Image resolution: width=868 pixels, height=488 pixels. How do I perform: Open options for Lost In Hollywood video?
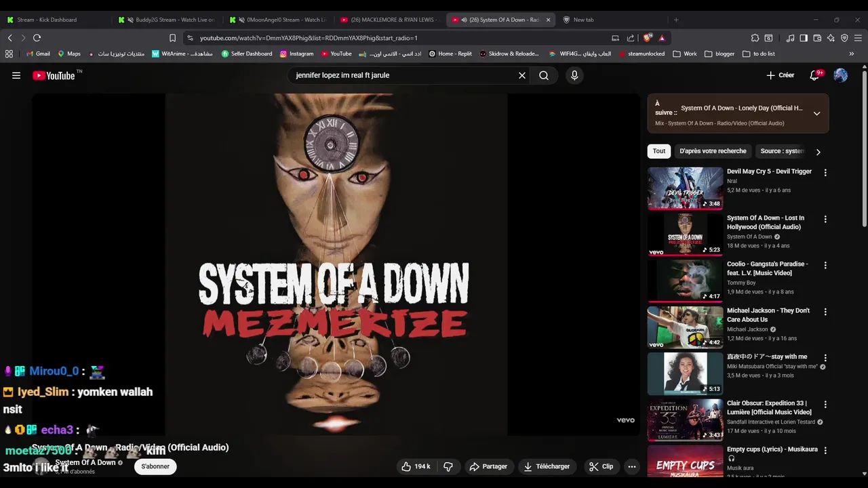point(825,220)
